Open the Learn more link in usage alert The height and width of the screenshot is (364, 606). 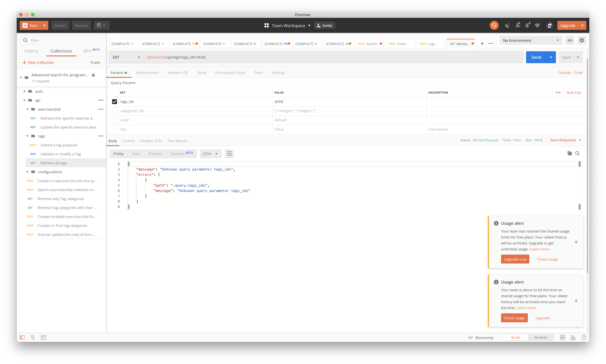(x=539, y=249)
